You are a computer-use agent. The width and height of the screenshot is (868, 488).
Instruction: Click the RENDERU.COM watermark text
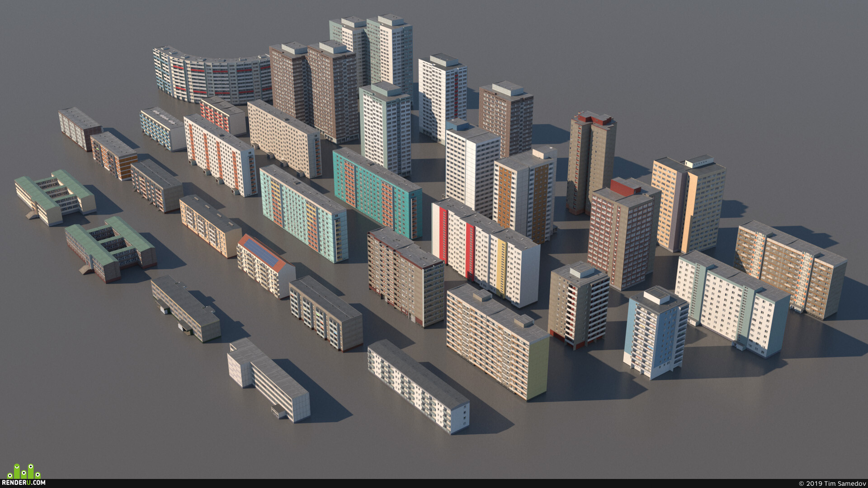[24, 483]
